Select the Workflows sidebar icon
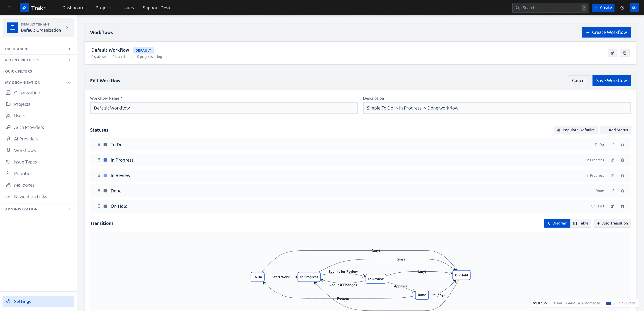 pos(8,150)
